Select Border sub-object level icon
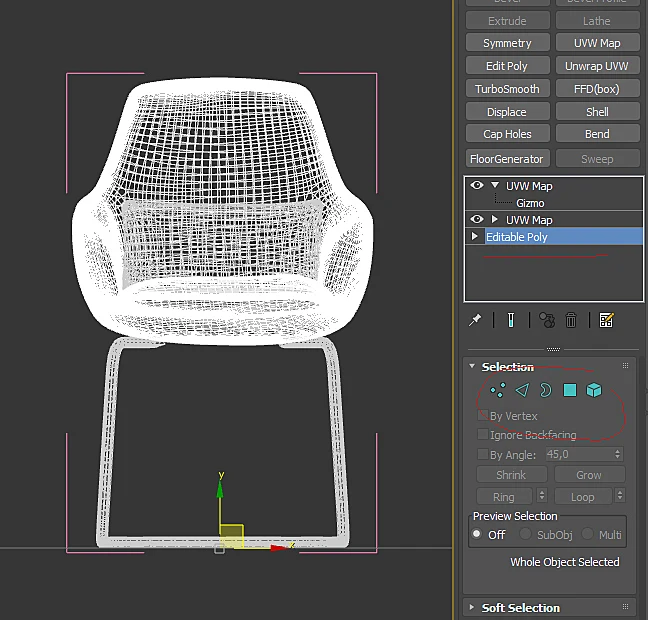648x620 pixels. (546, 390)
